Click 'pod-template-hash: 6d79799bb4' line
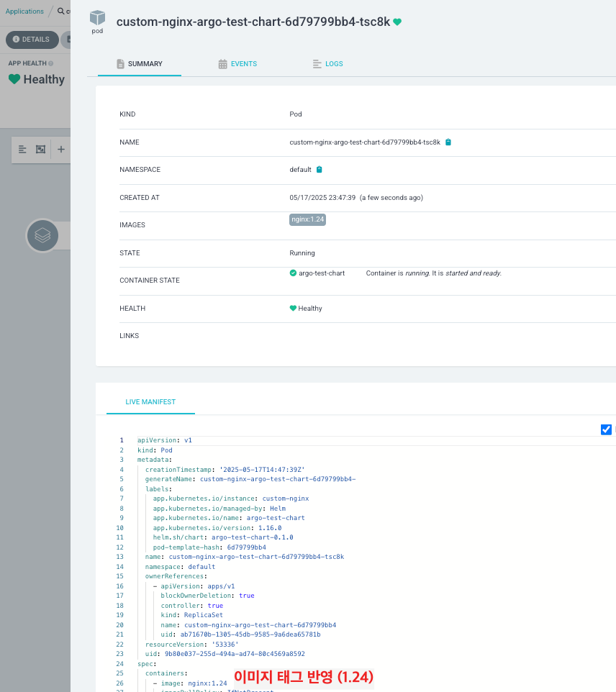 (x=209, y=547)
